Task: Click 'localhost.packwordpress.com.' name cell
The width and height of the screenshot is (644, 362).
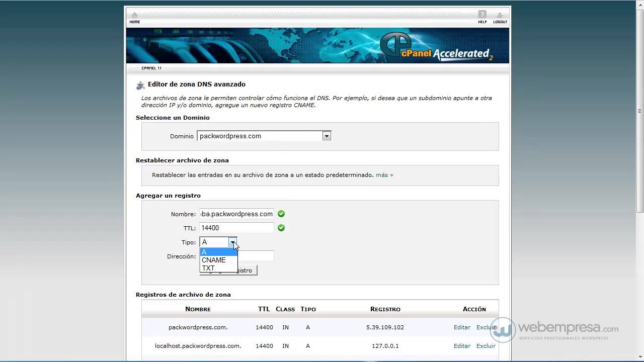Action: [198, 346]
